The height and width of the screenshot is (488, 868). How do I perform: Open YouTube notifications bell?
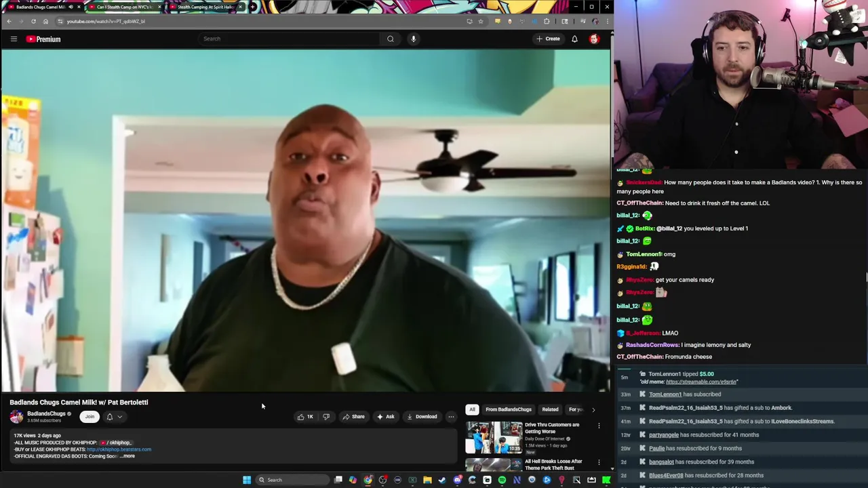coord(574,39)
